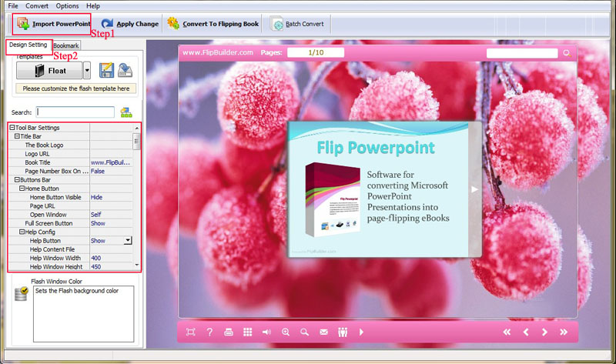Click the Search input field
Screen dimensions: 616x364
pyautogui.click(x=75, y=112)
